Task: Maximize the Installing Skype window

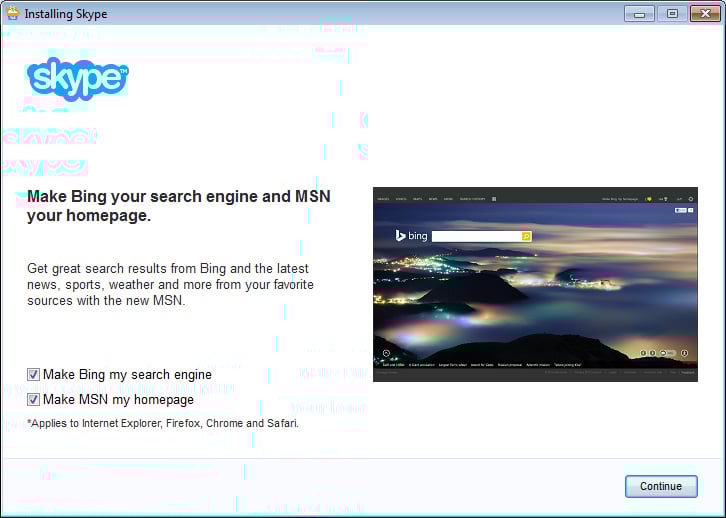Action: coord(672,13)
